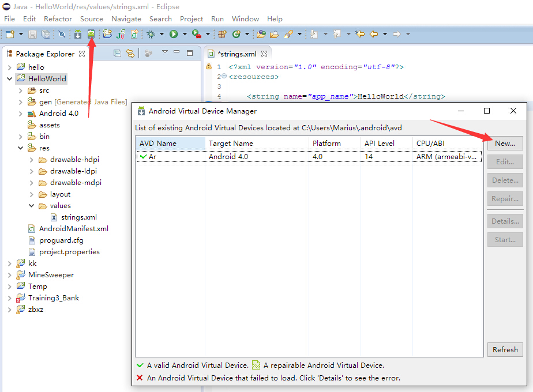This screenshot has width=533, height=392.
Task: Click the Refresh button in AVD Manager
Action: (505, 349)
